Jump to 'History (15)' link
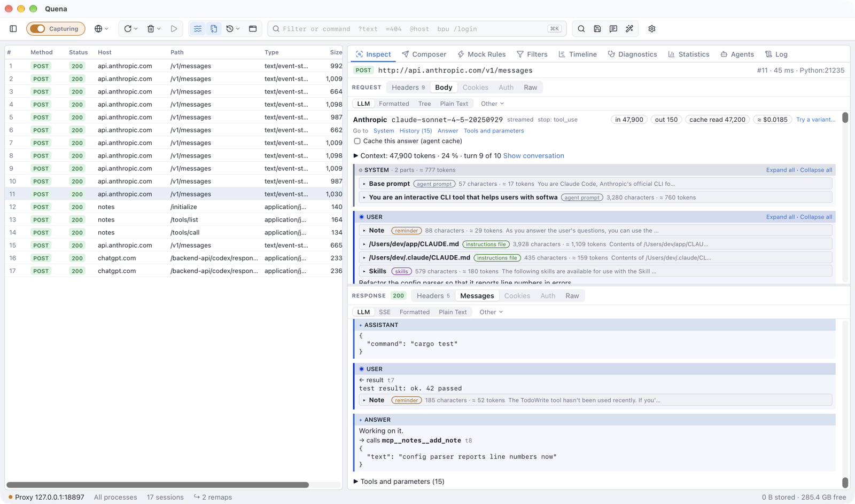 point(416,131)
